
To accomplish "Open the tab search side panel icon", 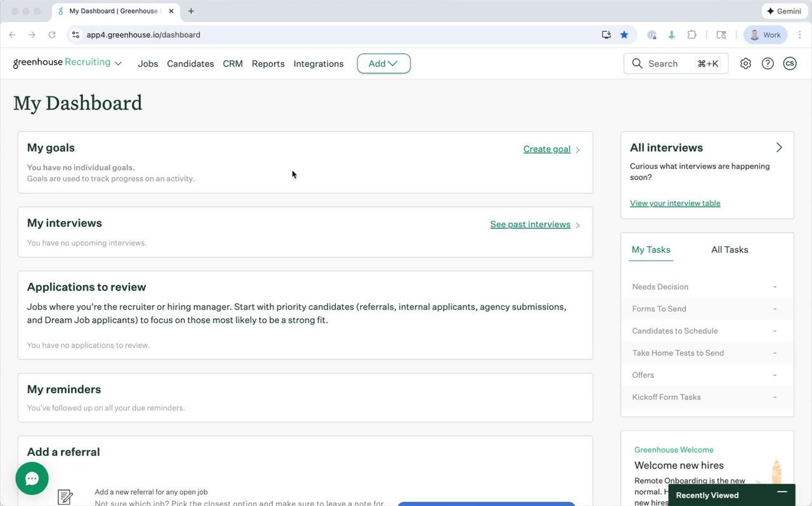I will click(x=721, y=35).
